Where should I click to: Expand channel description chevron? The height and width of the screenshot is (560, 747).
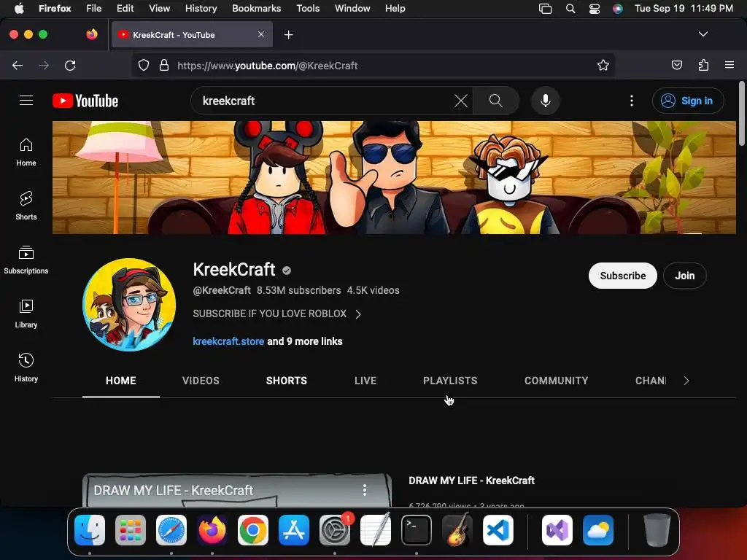(358, 314)
